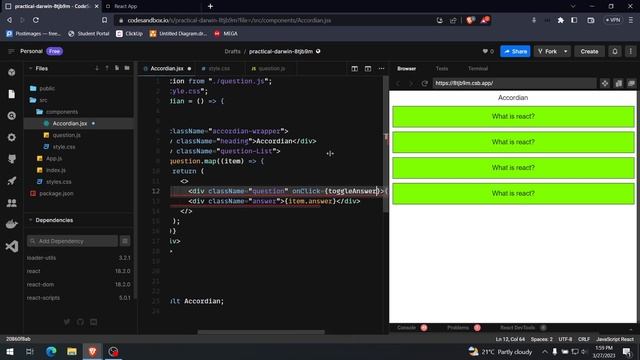Open the ClickUp bookmark
The image size is (640, 360).
point(129,33)
